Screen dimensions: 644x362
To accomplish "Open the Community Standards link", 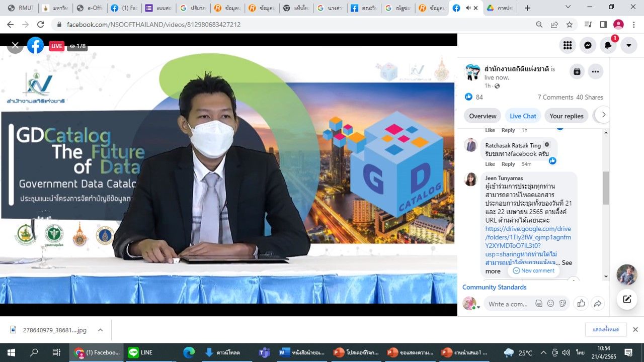I will 495,287.
